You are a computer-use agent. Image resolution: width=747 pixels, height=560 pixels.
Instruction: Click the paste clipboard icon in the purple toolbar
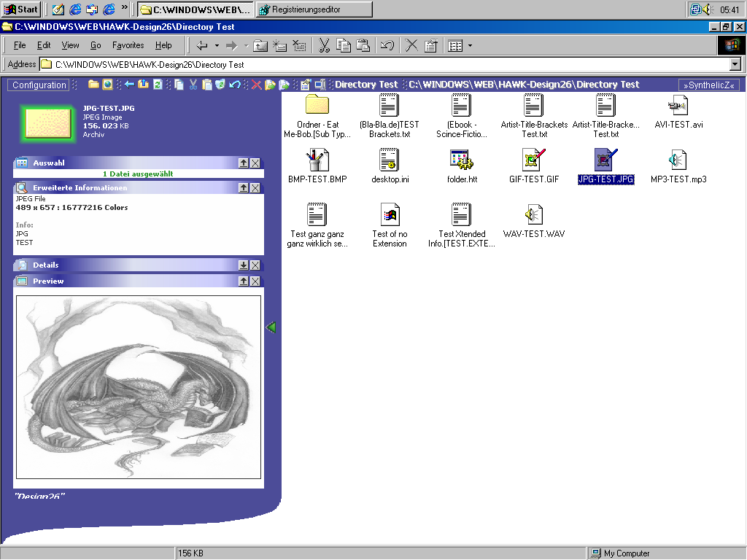click(206, 85)
